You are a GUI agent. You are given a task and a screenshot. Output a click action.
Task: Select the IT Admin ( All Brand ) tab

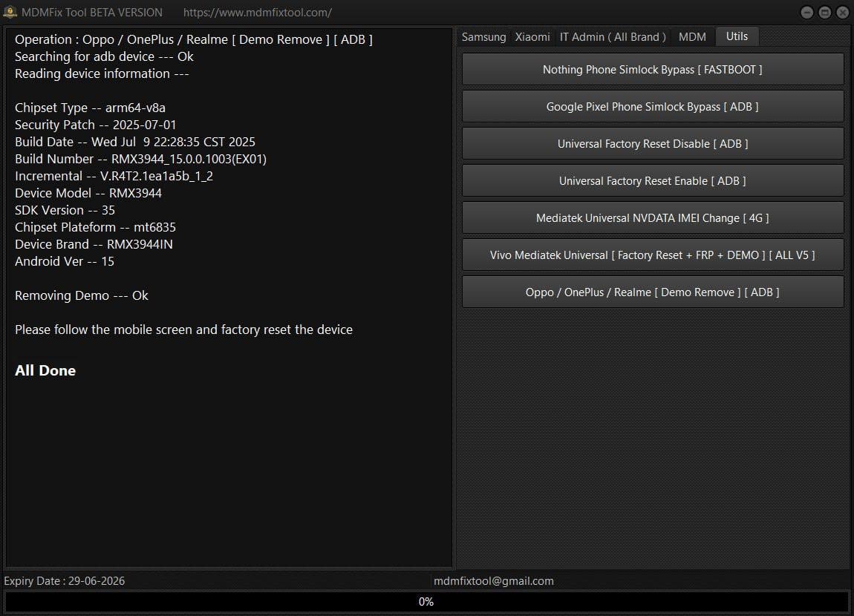(613, 37)
